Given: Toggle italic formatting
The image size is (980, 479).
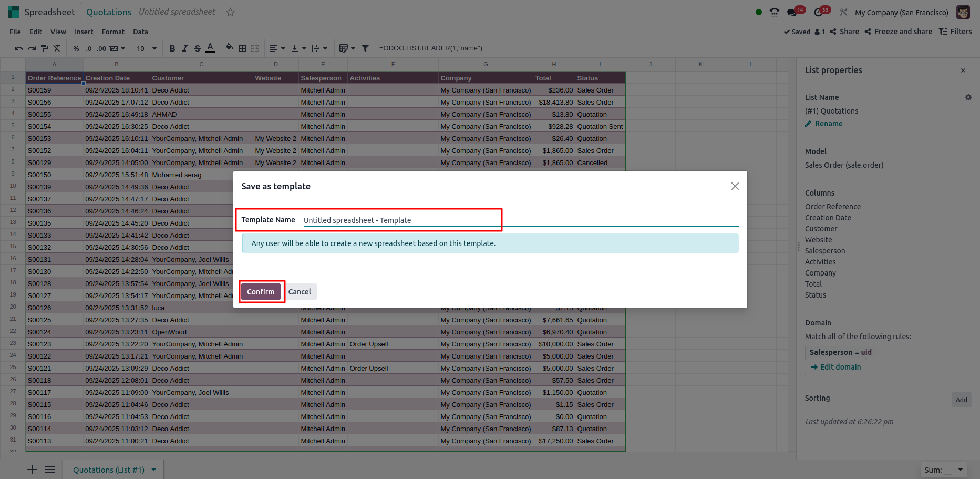Looking at the screenshot, I should tap(185, 48).
